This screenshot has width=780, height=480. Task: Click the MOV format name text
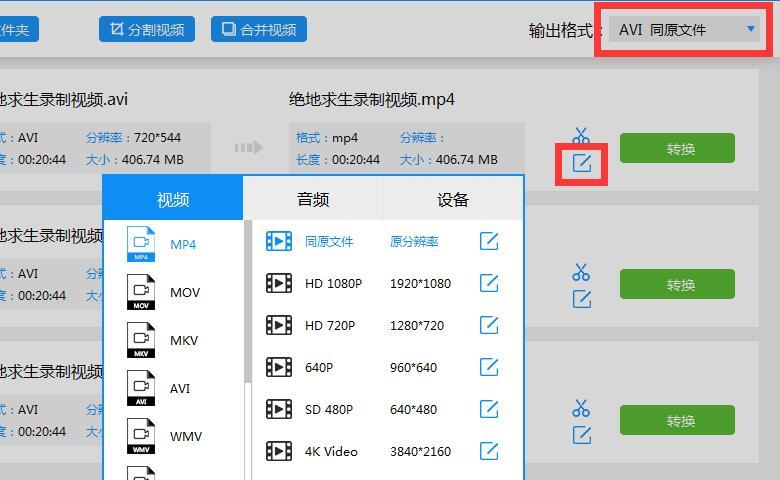pos(185,292)
